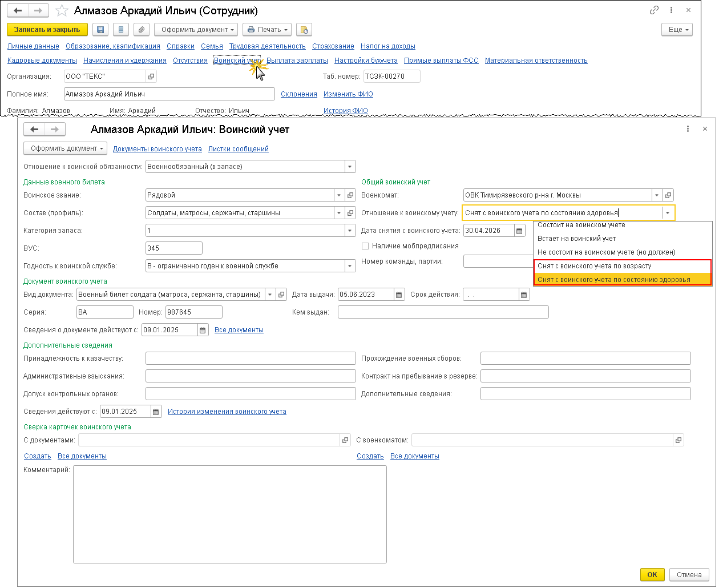Open lookup icon for С документами field
The image size is (727, 588).
pyautogui.click(x=345, y=440)
